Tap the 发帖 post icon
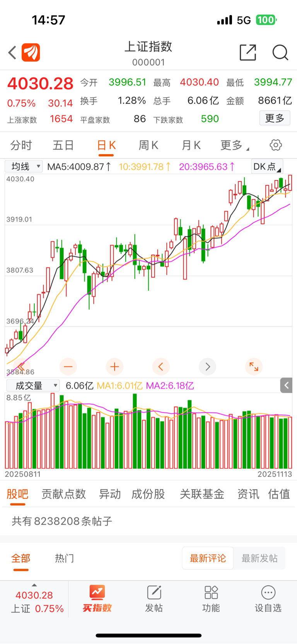This screenshot has width=297, height=644. (154, 598)
